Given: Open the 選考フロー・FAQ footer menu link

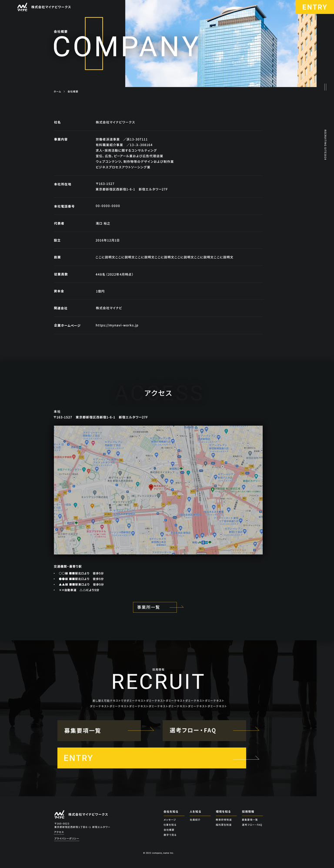Looking at the screenshot, I should 252,825.
